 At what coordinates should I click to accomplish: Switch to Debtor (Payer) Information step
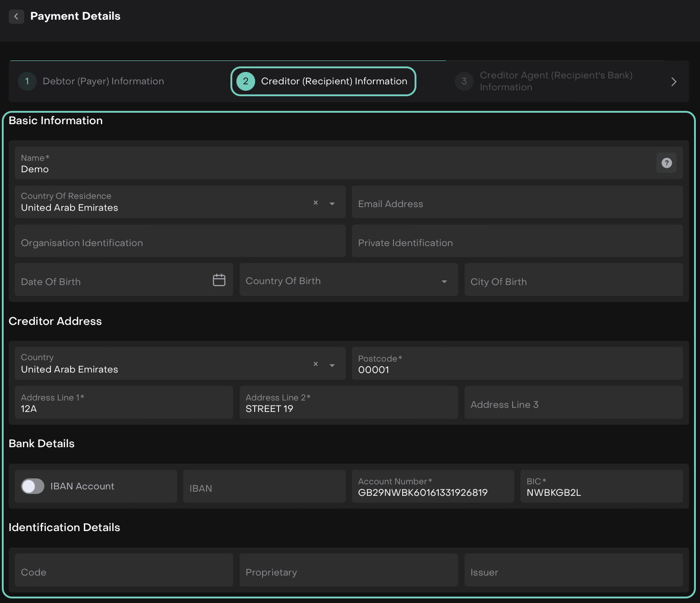[x=103, y=82]
